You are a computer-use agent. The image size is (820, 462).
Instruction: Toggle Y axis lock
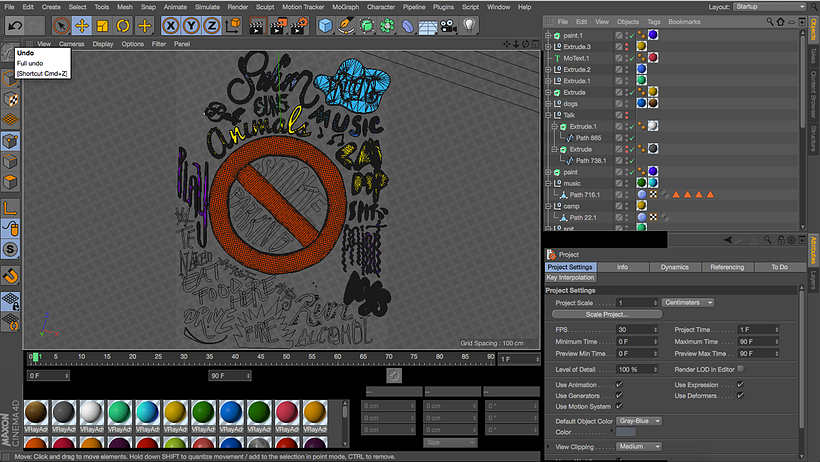[x=191, y=25]
